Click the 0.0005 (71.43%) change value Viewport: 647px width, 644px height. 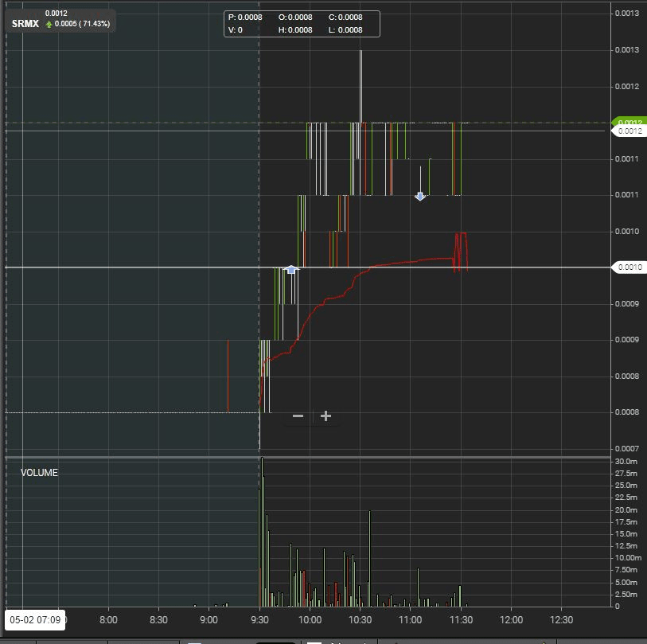point(82,24)
